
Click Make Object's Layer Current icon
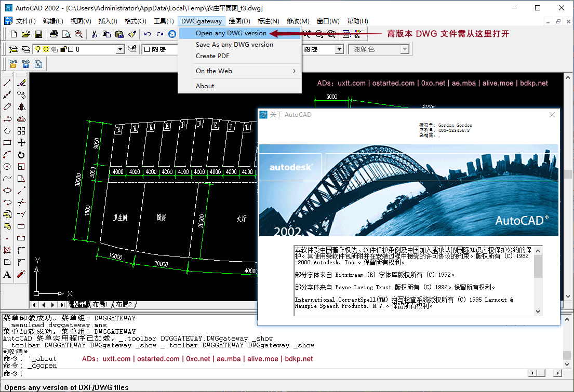coord(13,49)
